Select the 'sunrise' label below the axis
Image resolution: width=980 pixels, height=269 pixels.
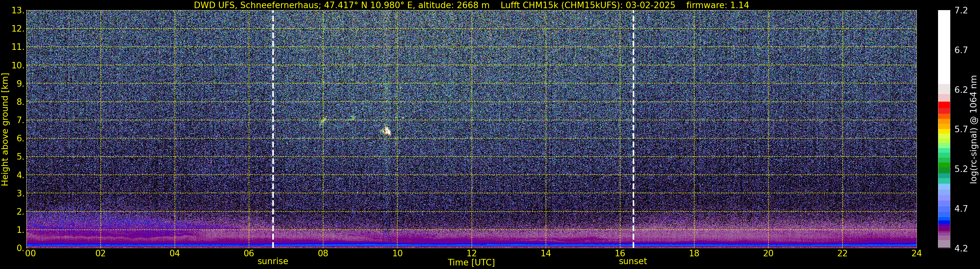273,261
